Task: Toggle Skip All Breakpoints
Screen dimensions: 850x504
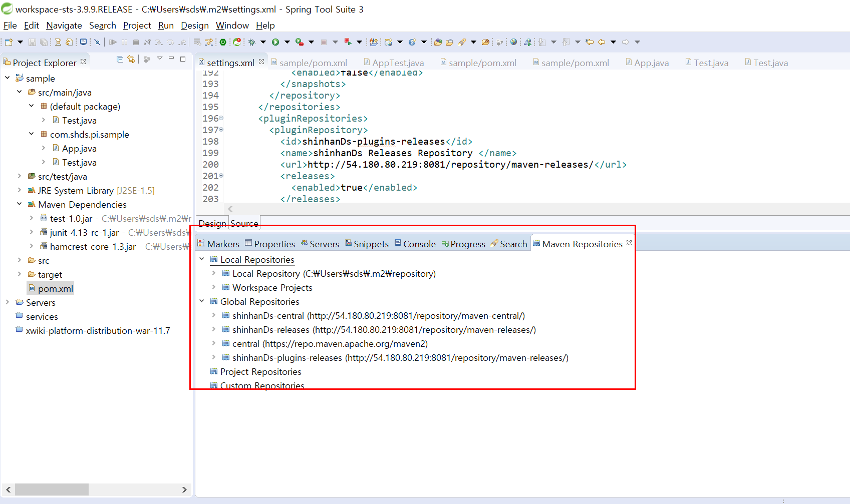Action: [97, 42]
